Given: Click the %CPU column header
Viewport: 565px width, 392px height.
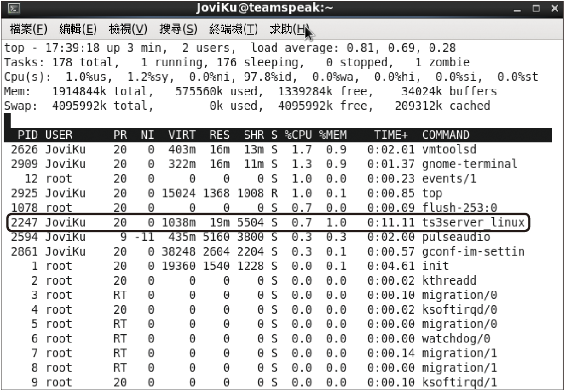Looking at the screenshot, I should point(298,135).
